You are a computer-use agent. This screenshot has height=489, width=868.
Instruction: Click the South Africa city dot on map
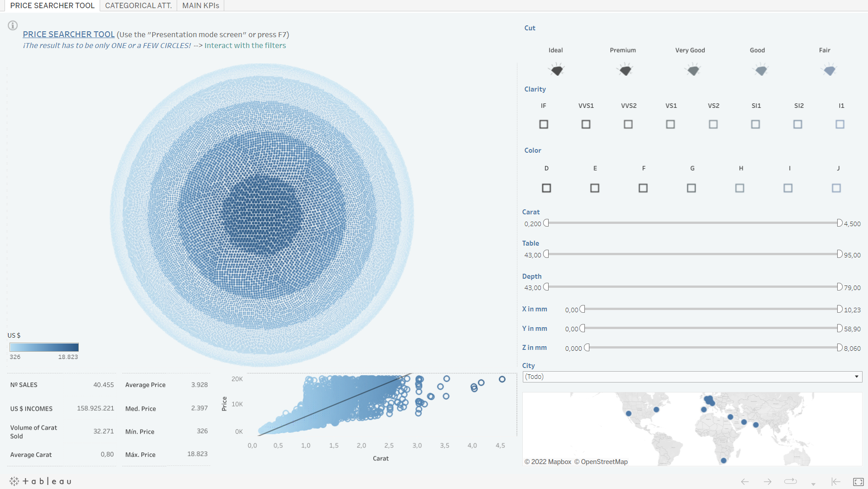(x=723, y=460)
